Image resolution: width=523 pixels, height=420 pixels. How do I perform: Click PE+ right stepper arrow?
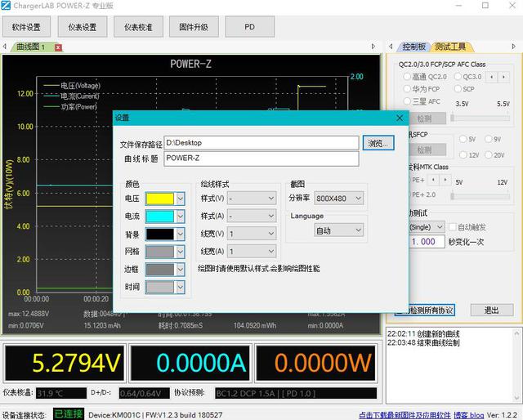click(445, 180)
